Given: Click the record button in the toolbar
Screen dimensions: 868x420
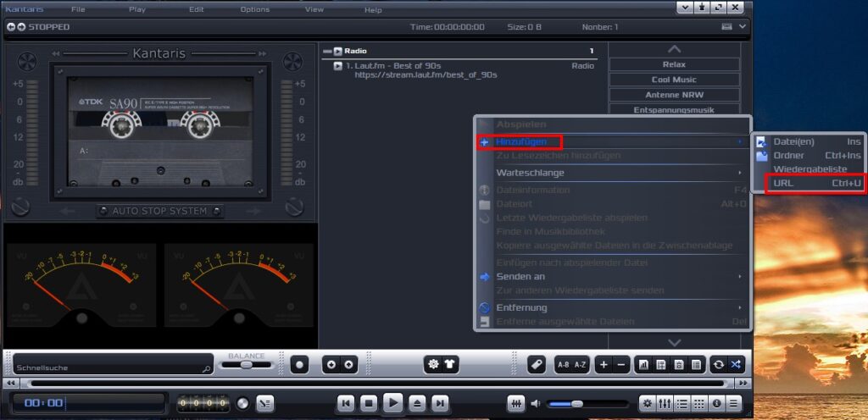Looking at the screenshot, I should pyautogui.click(x=299, y=365).
